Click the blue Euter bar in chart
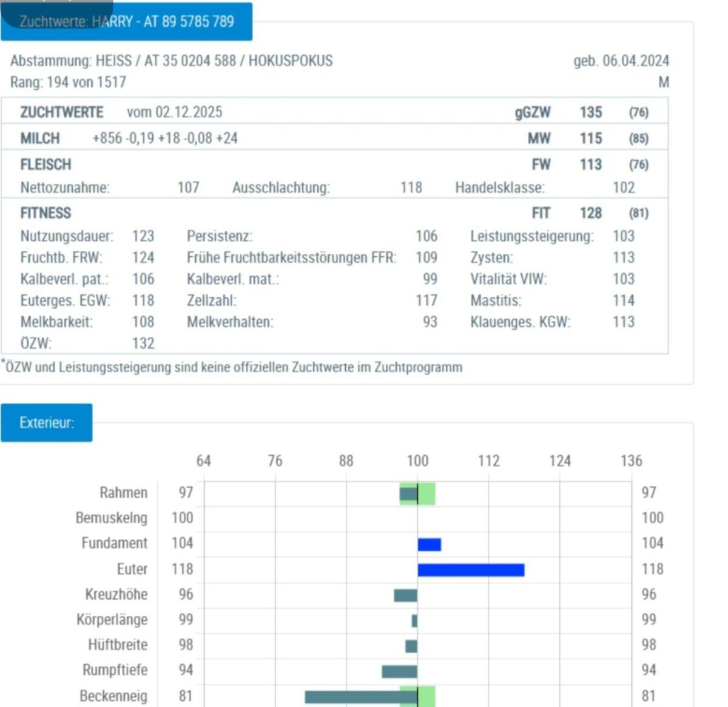The height and width of the screenshot is (707, 728). (x=471, y=570)
